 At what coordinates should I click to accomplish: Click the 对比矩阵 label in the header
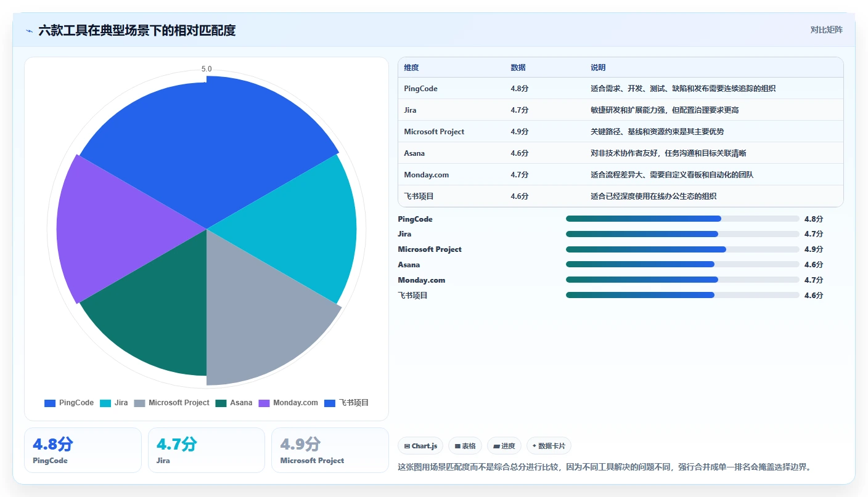coord(826,30)
